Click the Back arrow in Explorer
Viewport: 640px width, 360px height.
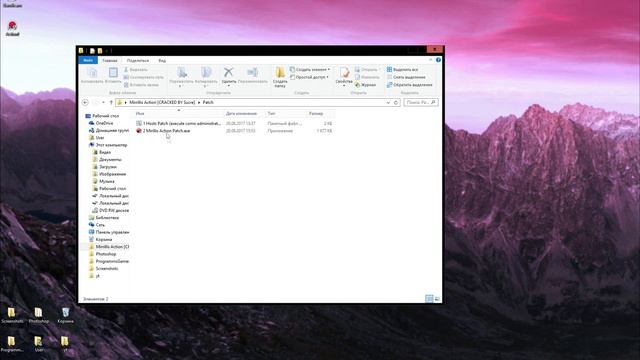85,102
